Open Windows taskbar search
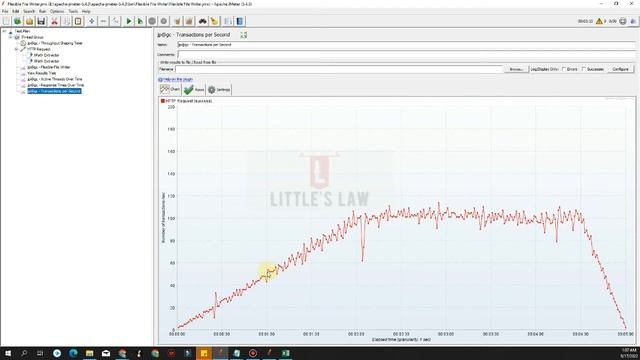 tap(24, 353)
